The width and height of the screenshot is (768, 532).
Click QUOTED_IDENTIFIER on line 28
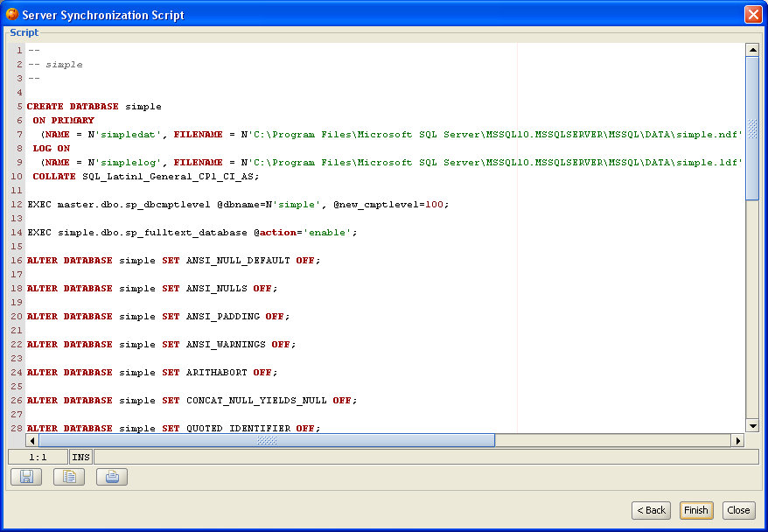238,428
